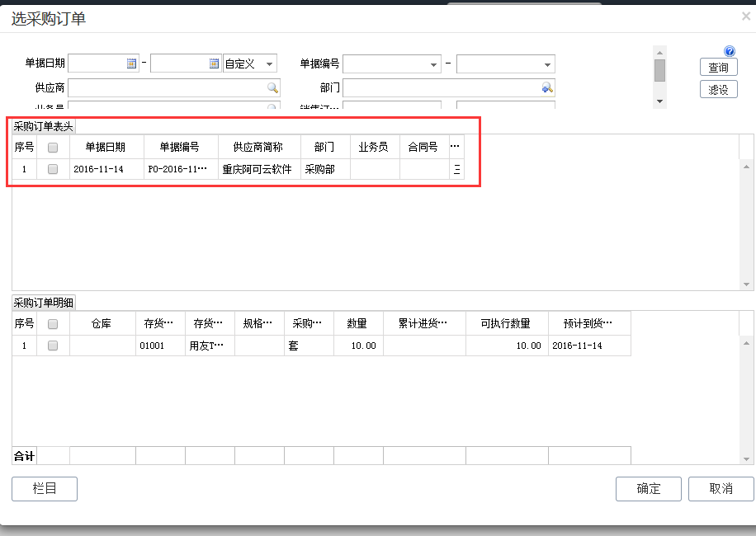Confirm with the 确定 button

click(x=649, y=489)
